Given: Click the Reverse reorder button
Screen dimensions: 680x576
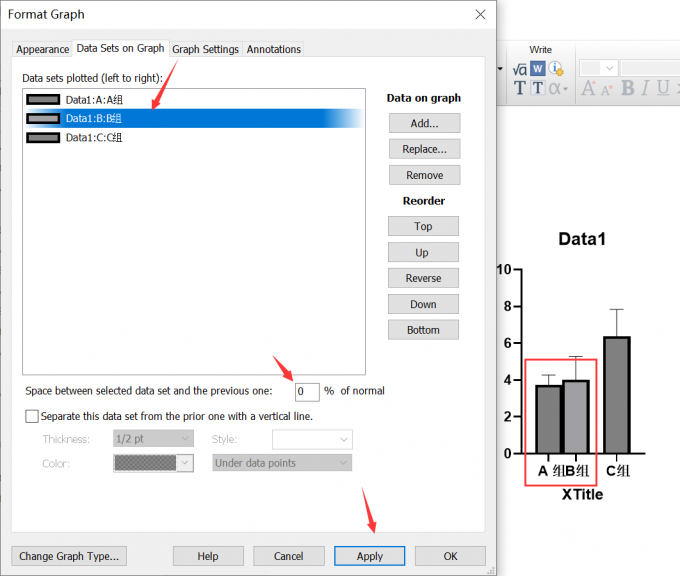Looking at the screenshot, I should pos(423,278).
